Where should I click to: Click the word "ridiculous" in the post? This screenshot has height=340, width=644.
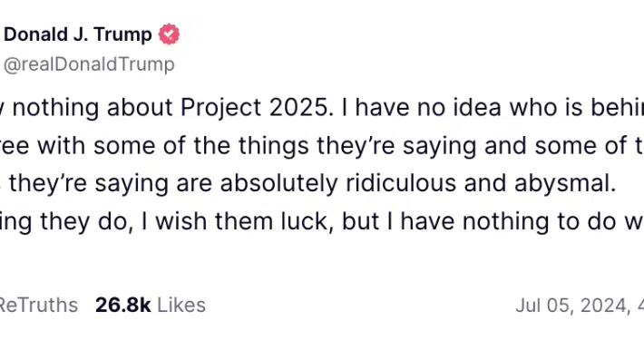[401, 183]
